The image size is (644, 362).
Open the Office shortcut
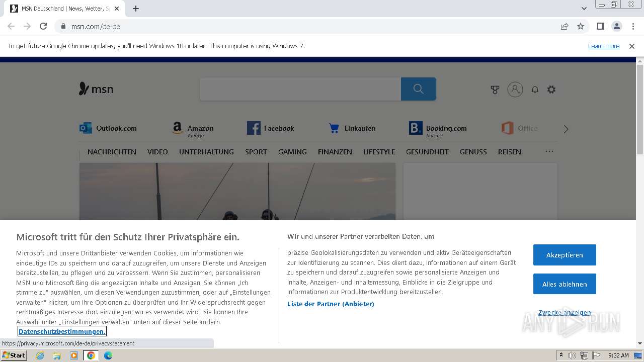pyautogui.click(x=520, y=128)
